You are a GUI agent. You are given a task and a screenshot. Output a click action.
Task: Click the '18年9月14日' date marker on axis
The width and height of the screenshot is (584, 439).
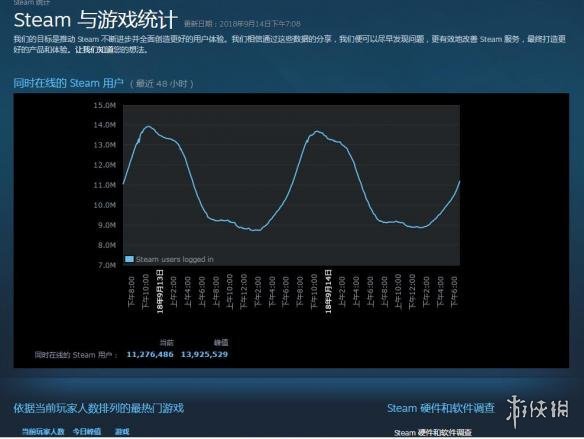[x=328, y=292]
